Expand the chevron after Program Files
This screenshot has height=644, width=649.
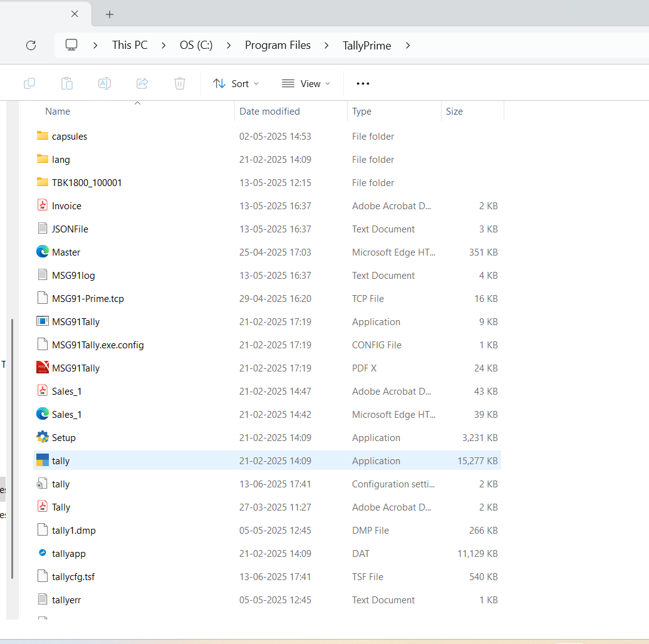(x=326, y=45)
